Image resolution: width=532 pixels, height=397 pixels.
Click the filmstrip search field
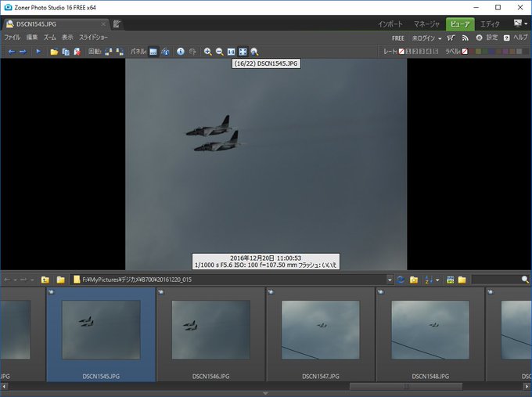pyautogui.click(x=496, y=280)
